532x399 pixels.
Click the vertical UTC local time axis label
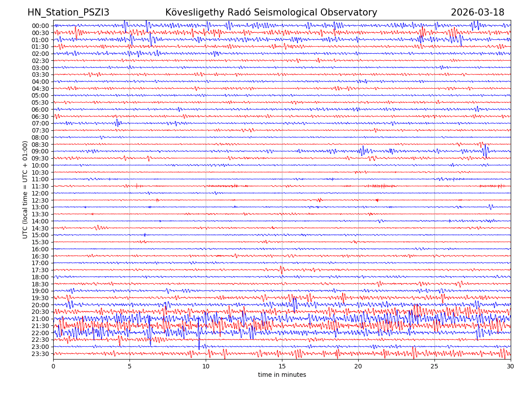25,190
